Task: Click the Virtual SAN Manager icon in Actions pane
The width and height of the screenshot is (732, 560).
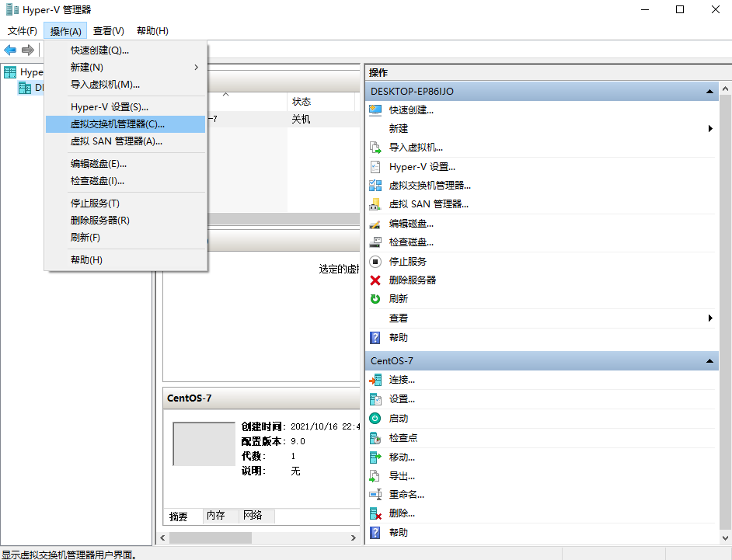Action: [x=375, y=204]
